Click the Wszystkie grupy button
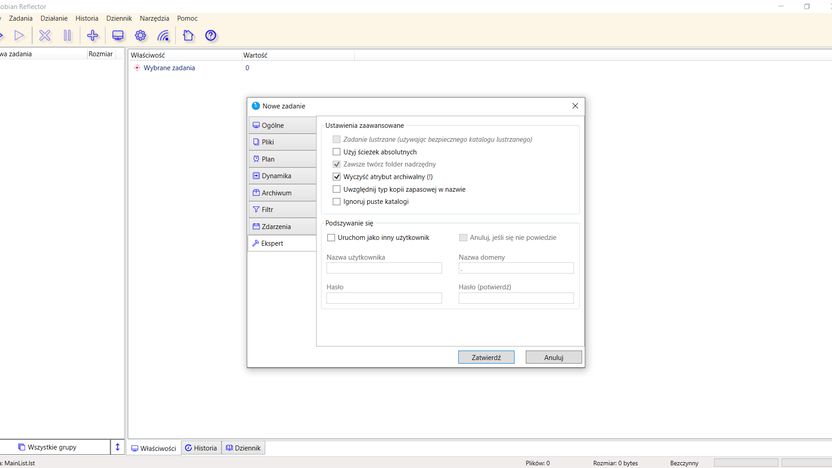The height and width of the screenshot is (468, 832). (x=55, y=447)
